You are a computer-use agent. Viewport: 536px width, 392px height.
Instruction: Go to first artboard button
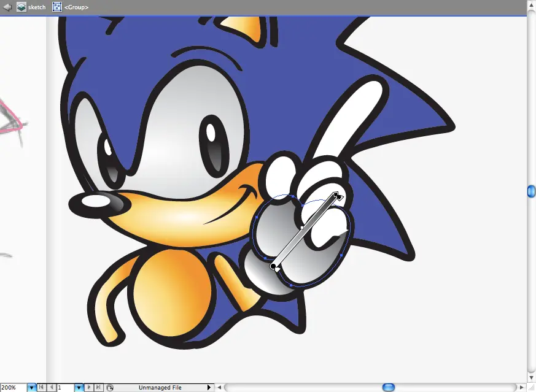41,387
